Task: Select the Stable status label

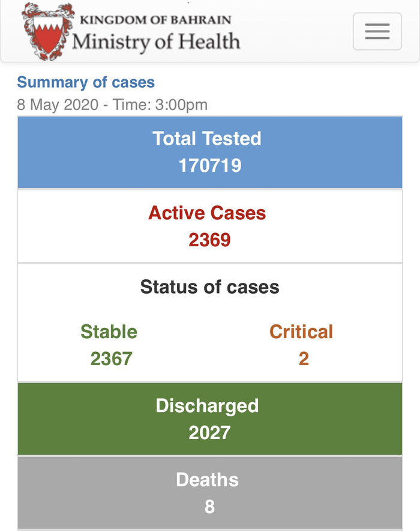Action: tap(109, 332)
